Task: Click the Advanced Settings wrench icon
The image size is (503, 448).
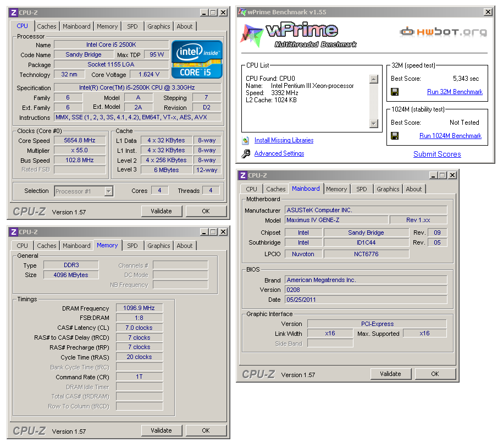Action: (246, 153)
